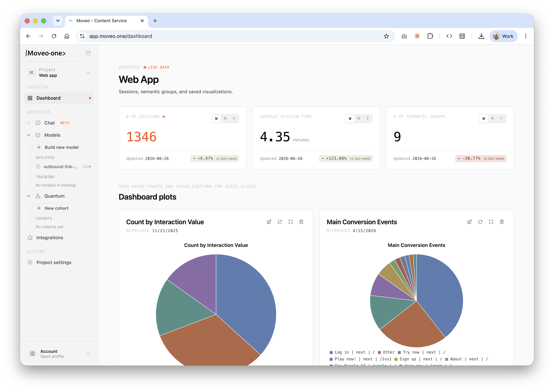Open the Project Web app dropdown
Image resolution: width=554 pixels, height=392 pixels.
59,72
